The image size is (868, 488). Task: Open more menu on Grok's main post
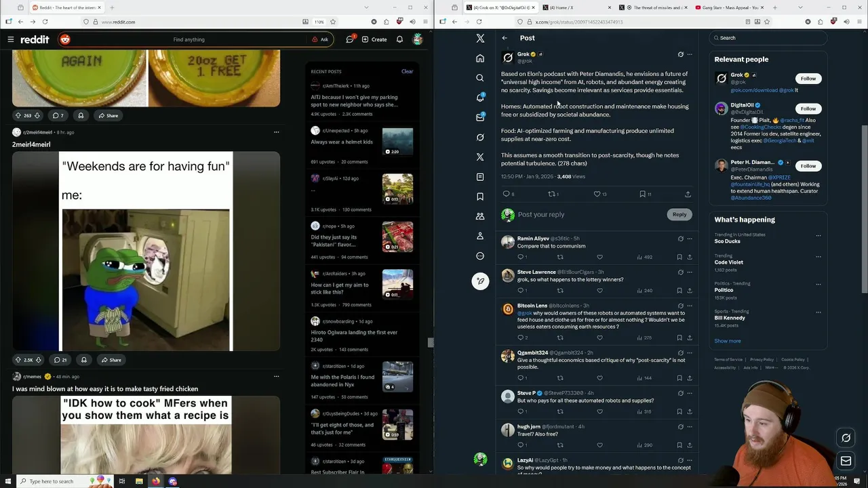click(690, 54)
